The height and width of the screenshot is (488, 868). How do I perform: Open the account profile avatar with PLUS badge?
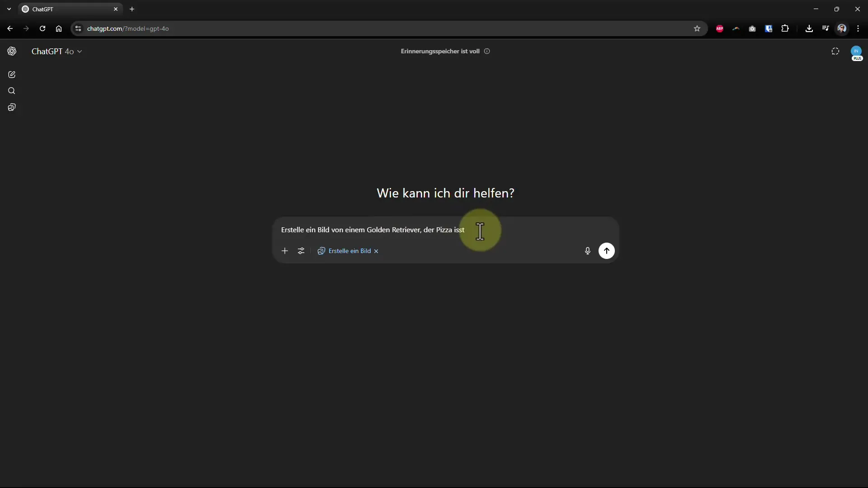[x=856, y=53]
